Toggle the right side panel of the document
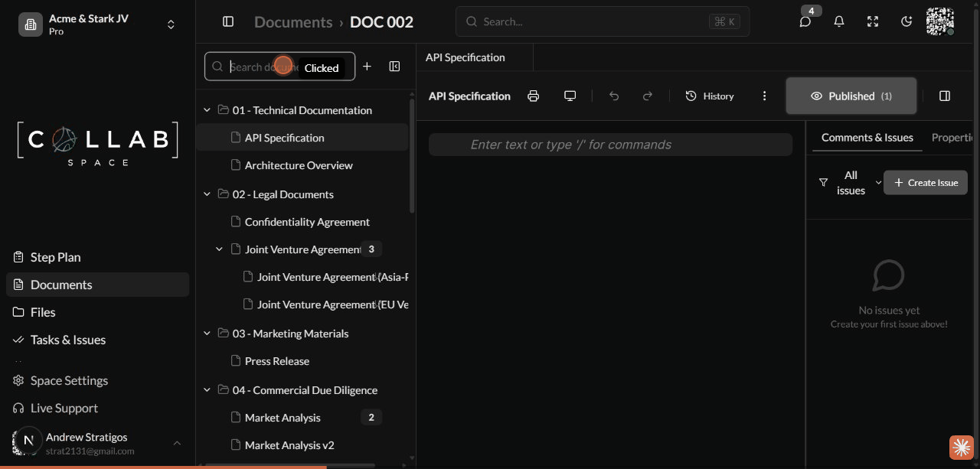 point(944,96)
